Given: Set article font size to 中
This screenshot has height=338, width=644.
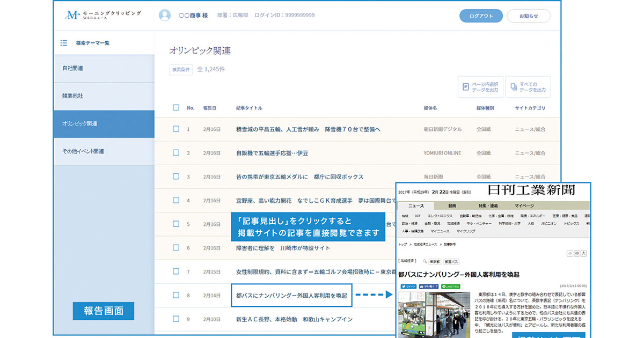Looking at the screenshot, I should [577, 253].
